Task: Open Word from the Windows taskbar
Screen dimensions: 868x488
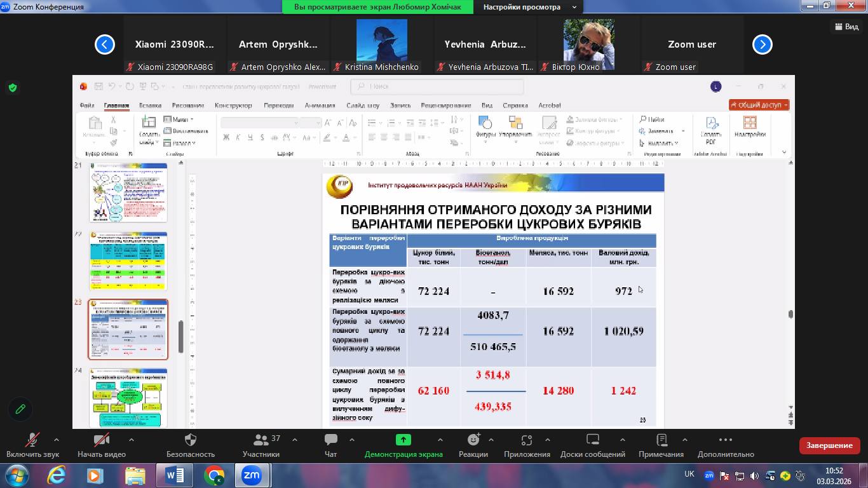Action: [x=174, y=475]
